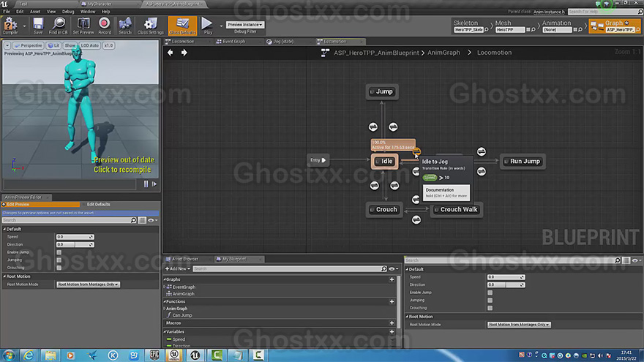Viewport: 644px width, 362px height.
Task: Toggle the Lit view mode button
Action: (53, 45)
